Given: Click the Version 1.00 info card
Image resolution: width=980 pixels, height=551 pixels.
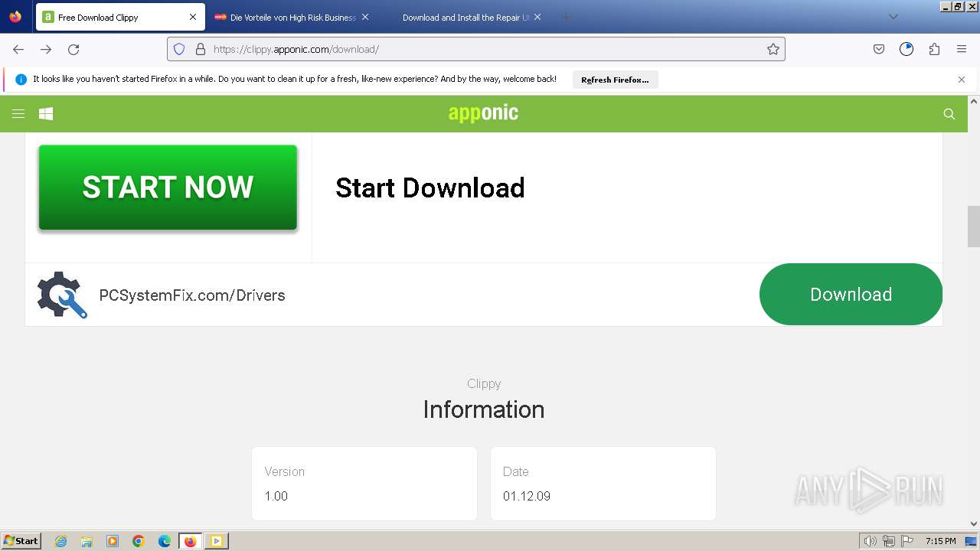Looking at the screenshot, I should (x=364, y=484).
